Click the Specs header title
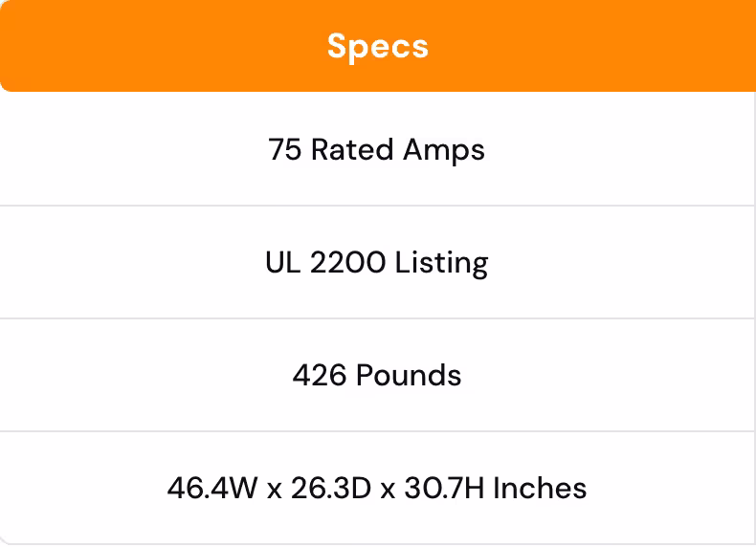Screen dimensions: 756x547 coord(377,46)
